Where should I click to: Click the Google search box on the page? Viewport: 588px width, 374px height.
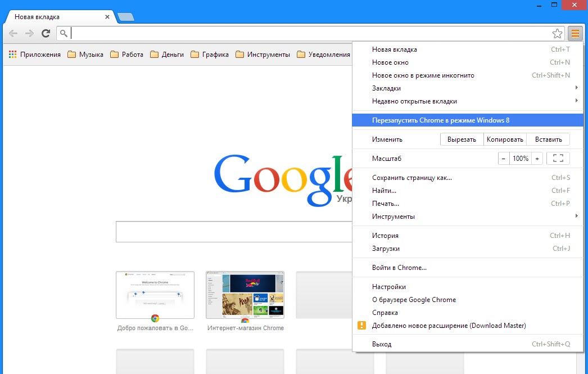coord(234,232)
